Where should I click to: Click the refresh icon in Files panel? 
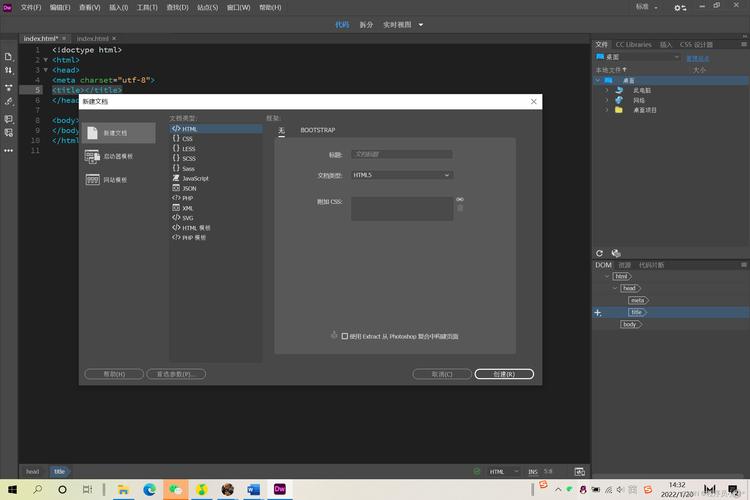coord(599,253)
